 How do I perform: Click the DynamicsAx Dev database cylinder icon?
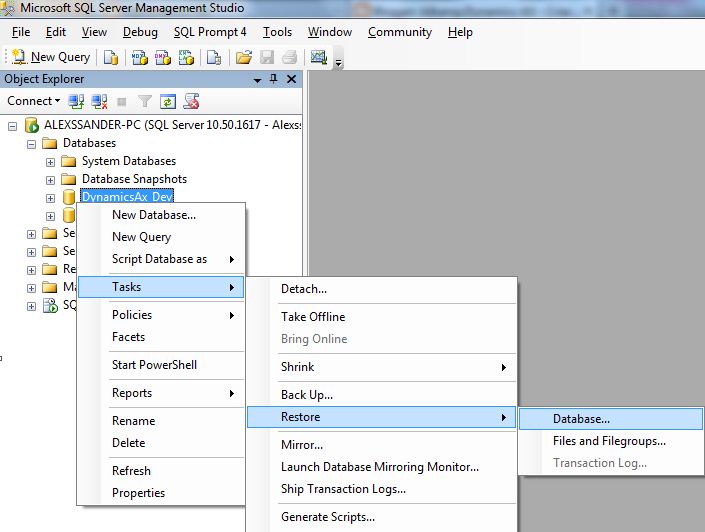pos(69,197)
